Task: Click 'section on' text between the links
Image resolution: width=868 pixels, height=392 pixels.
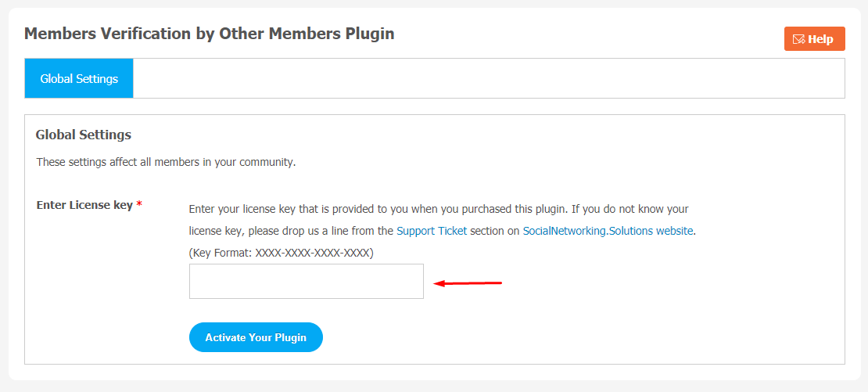Action: pos(495,231)
